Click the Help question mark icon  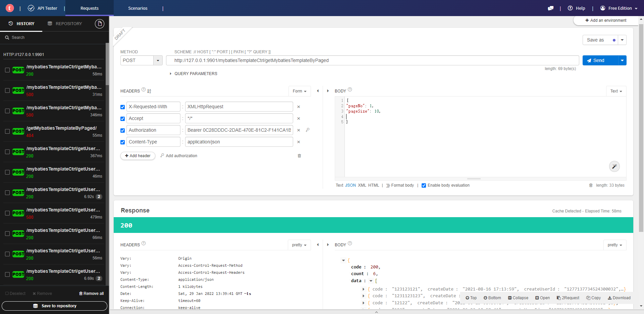coord(570,8)
